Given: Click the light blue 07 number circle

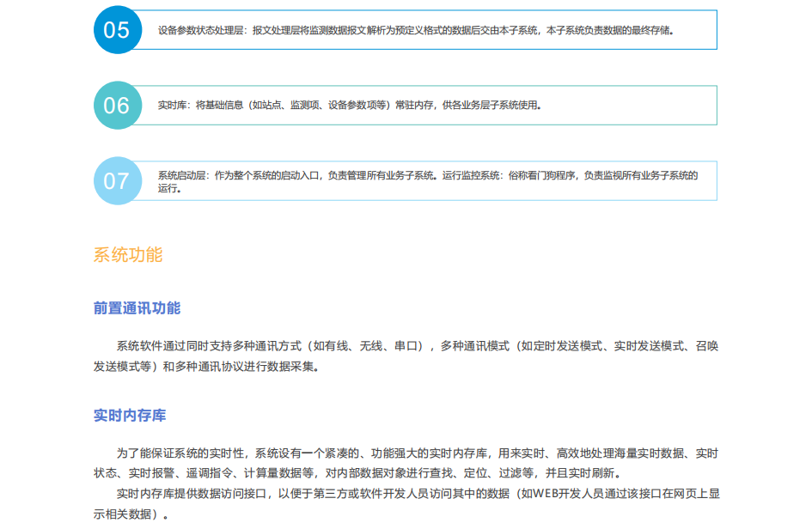Looking at the screenshot, I should point(116,181).
